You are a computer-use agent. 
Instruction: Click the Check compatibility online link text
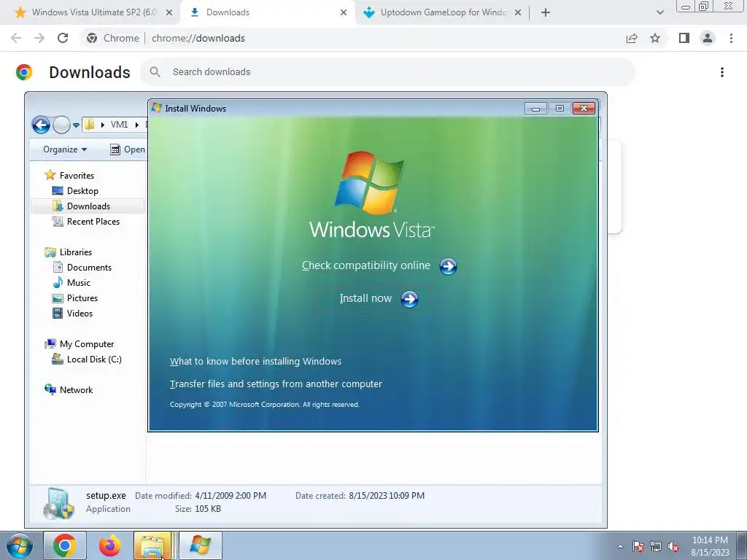366,265
